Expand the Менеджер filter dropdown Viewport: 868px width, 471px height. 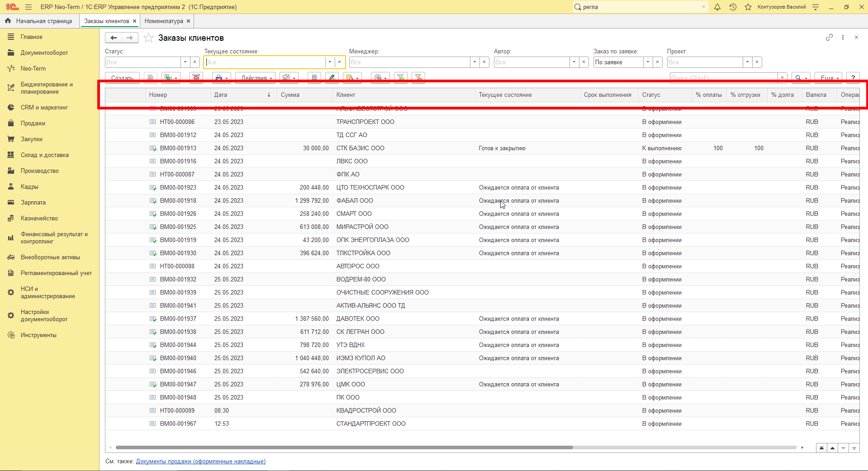(x=475, y=62)
